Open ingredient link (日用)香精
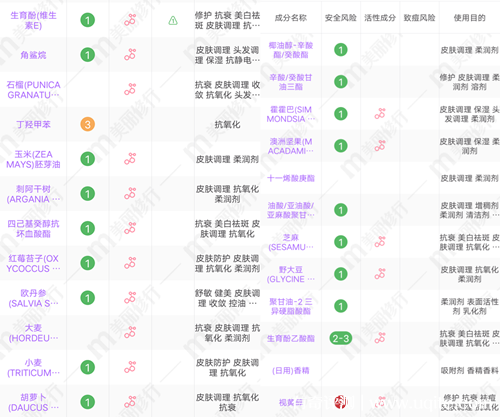This screenshot has height=417, width=500. pos(291,370)
